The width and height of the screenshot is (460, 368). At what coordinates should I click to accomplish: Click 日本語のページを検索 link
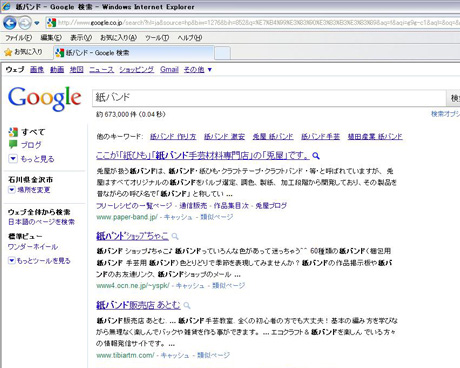pyautogui.click(x=41, y=222)
